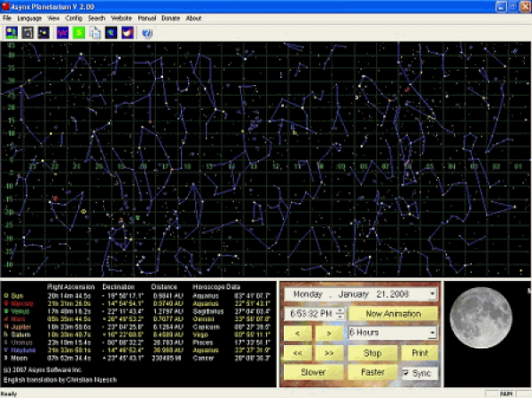This screenshot has height=398, width=532.
Task: Click the red heart toolbar icon
Action: [127, 33]
